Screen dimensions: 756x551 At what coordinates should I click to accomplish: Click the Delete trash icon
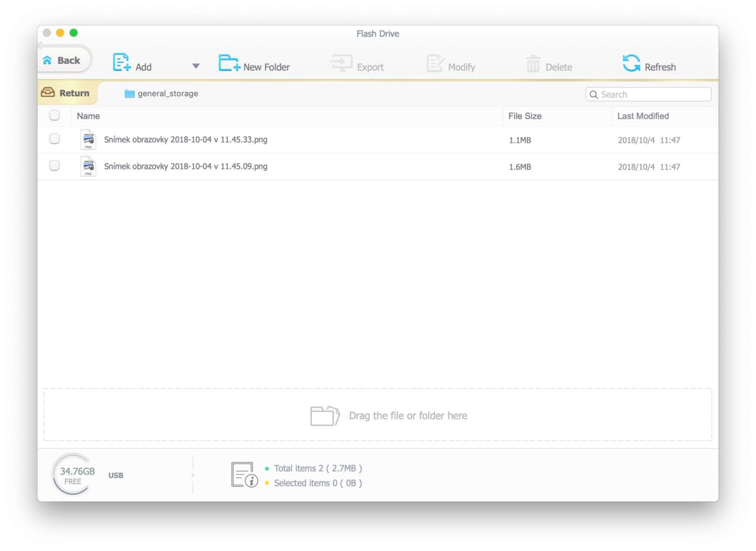click(533, 64)
